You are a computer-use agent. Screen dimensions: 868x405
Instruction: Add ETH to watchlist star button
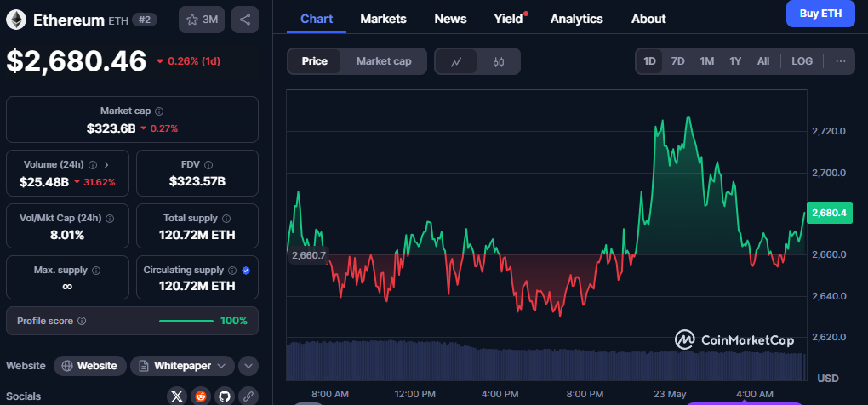point(202,20)
